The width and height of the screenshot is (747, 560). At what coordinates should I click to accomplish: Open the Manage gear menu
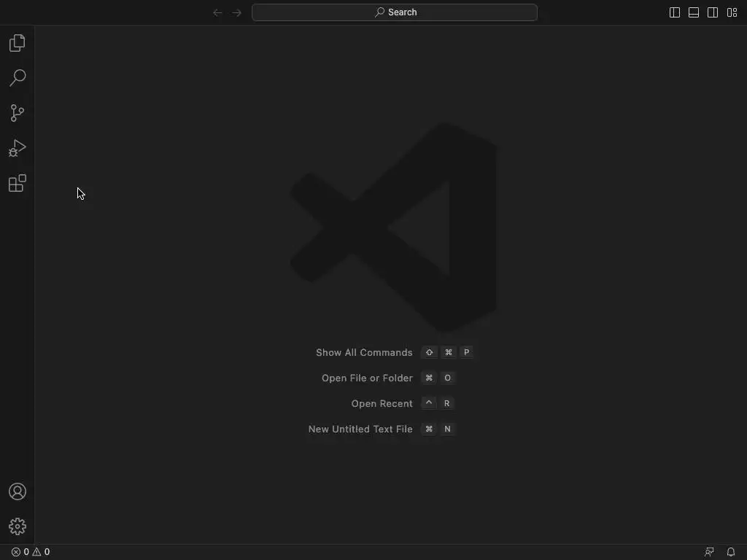click(18, 526)
